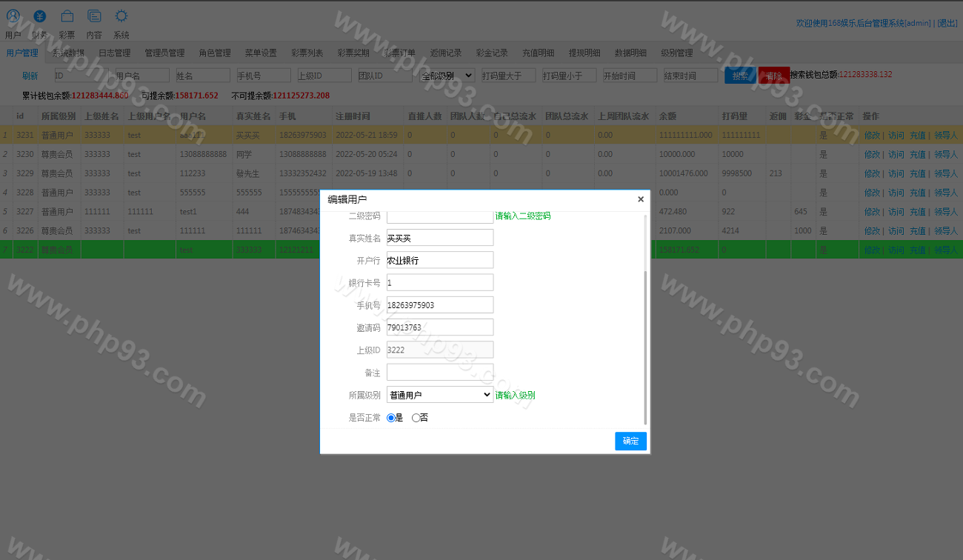Viewport: 963px width, 560px height.
Task: Open the 内容 (Content) icon
Action: (x=94, y=16)
